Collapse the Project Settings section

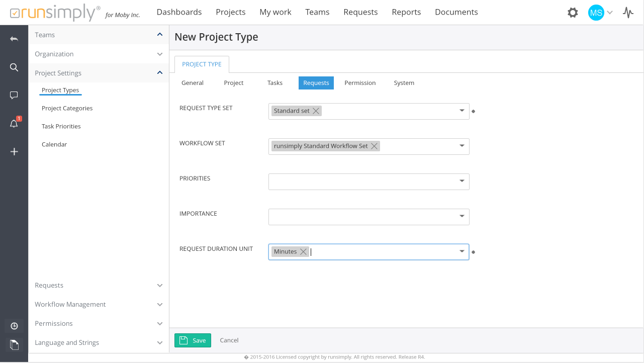[x=159, y=73]
